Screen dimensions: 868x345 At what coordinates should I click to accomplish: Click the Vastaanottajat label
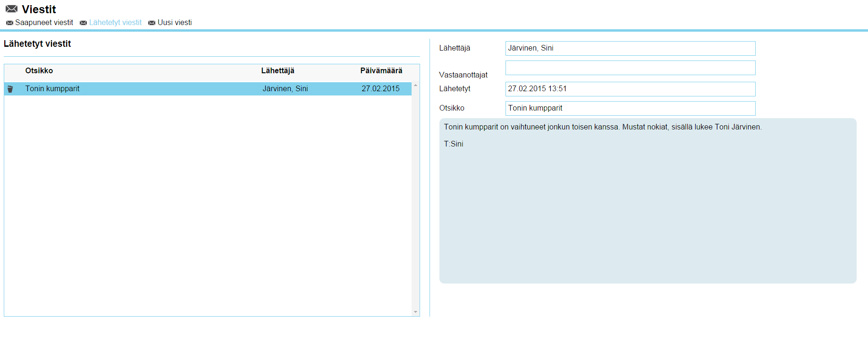[x=463, y=75]
